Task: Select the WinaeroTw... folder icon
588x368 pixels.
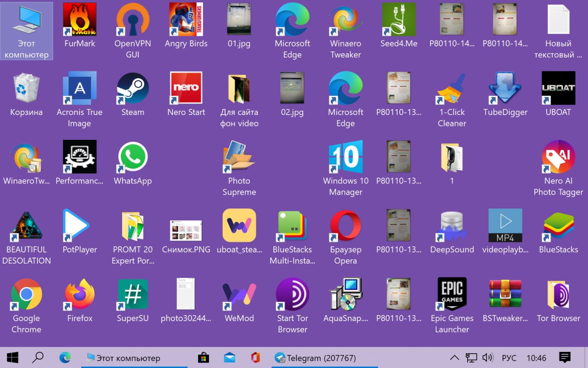Action: pyautogui.click(x=26, y=157)
